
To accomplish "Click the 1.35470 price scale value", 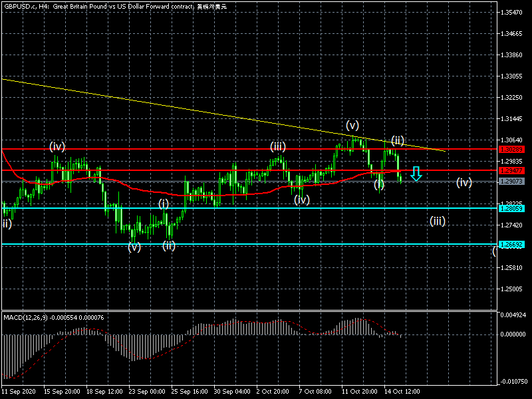I will tap(512, 13).
